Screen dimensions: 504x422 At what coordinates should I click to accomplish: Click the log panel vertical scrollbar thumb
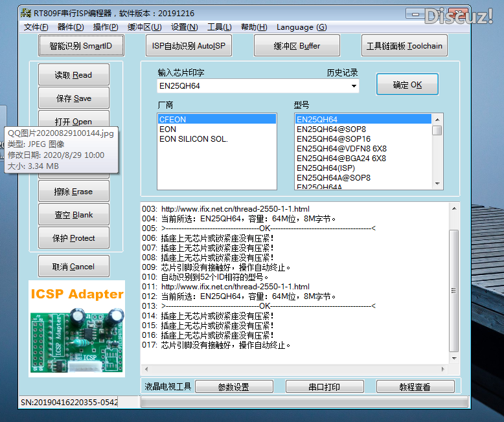(x=454, y=291)
